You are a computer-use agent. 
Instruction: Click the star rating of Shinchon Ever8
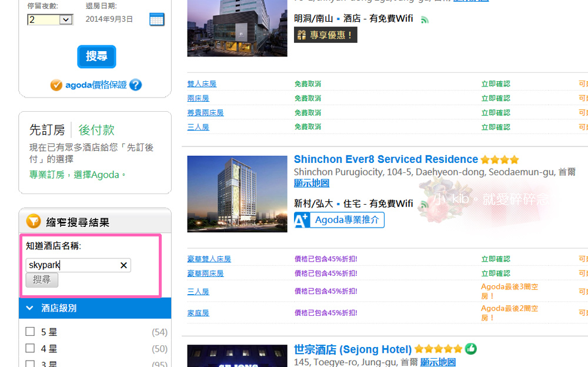[499, 160]
